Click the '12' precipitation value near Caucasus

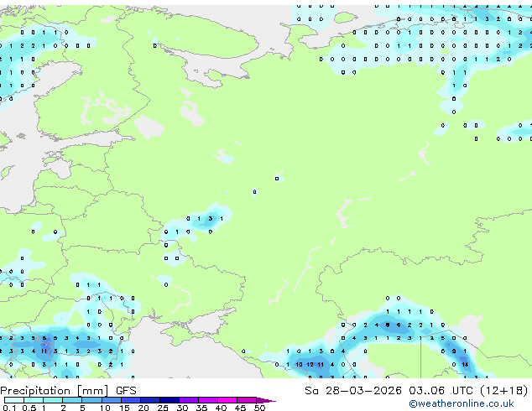click(x=310, y=365)
